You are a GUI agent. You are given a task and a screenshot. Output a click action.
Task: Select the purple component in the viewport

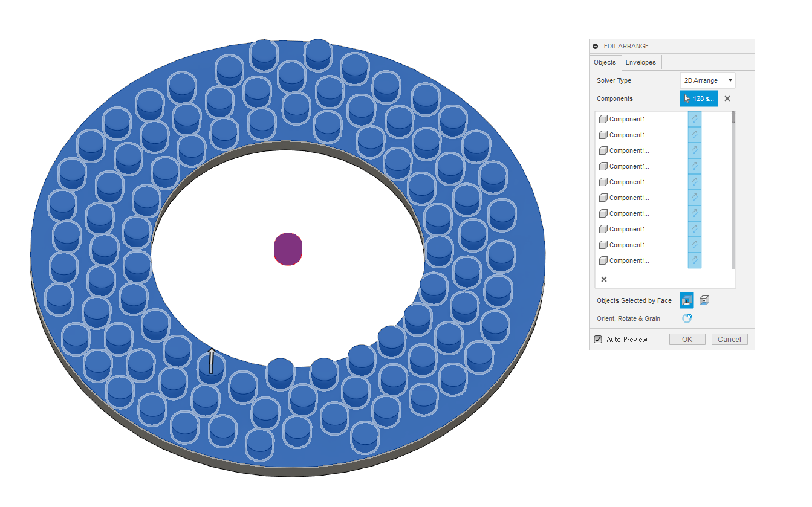pyautogui.click(x=288, y=248)
